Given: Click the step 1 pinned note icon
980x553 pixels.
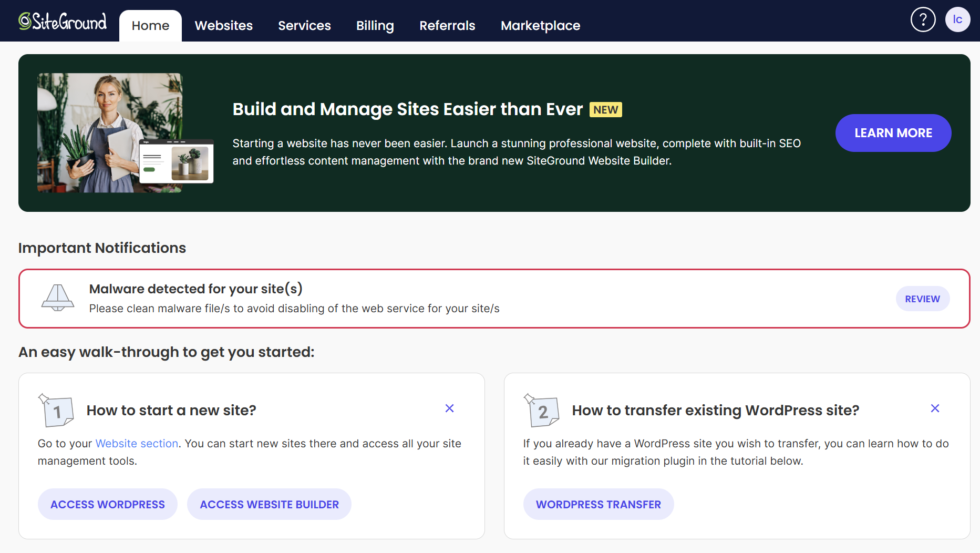Looking at the screenshot, I should 56,410.
